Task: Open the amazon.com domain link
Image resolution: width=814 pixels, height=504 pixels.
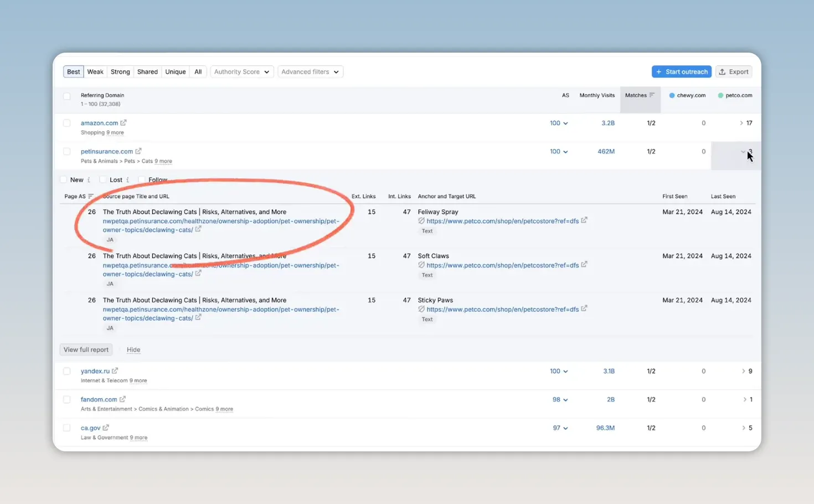Action: coord(99,123)
